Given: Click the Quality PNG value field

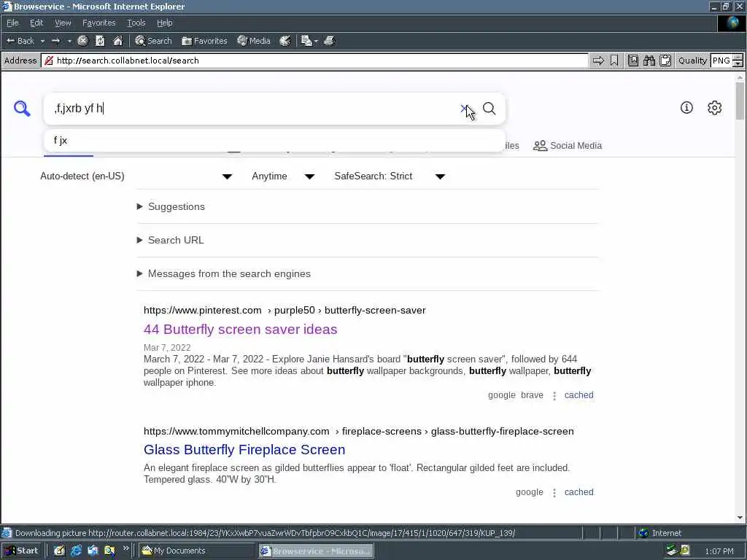Looking at the screenshot, I should coord(721,61).
